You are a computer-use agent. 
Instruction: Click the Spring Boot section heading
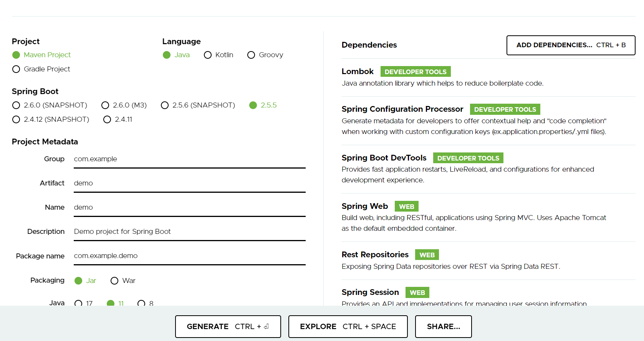[35, 91]
